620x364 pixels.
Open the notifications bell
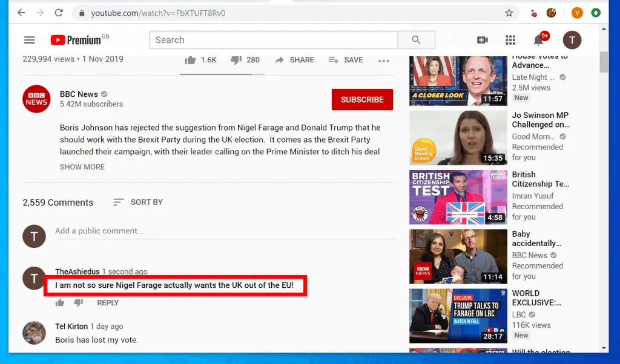pyautogui.click(x=538, y=40)
